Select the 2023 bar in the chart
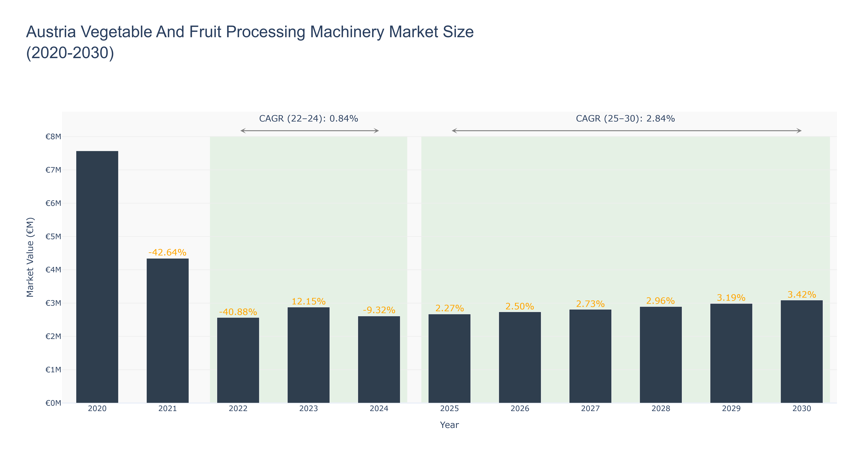Viewport: 868px width, 465px height. [x=308, y=355]
